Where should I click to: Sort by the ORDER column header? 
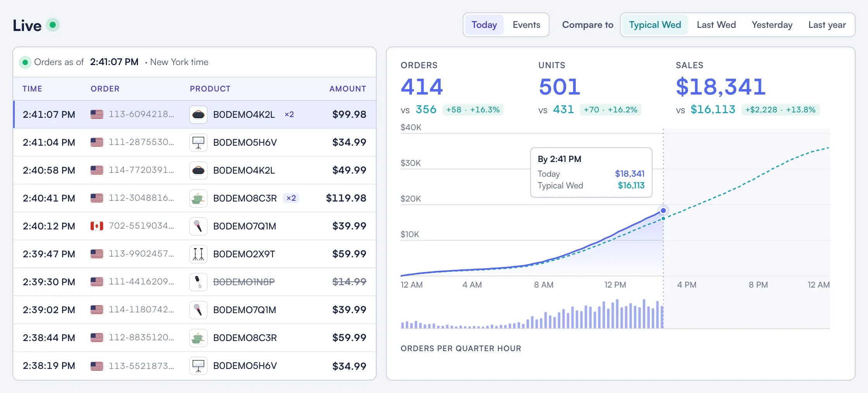105,89
